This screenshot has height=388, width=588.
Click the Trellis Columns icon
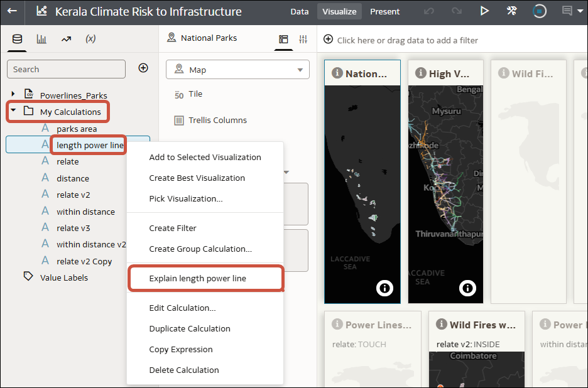pyautogui.click(x=179, y=121)
